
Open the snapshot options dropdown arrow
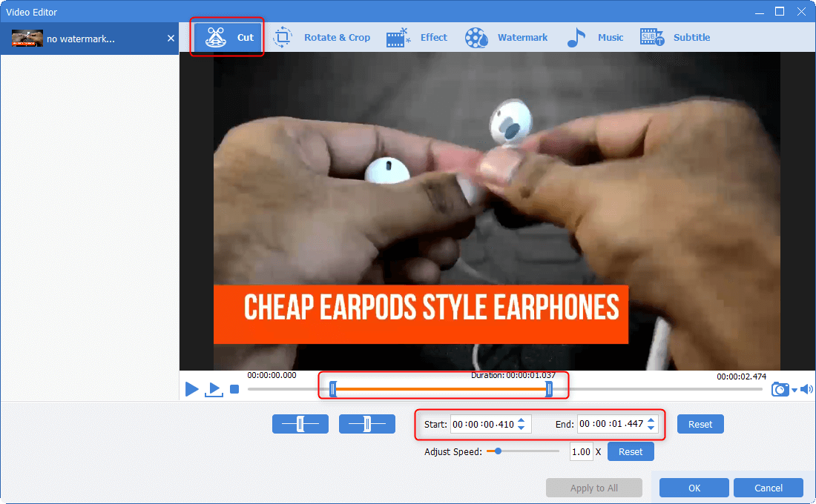click(x=794, y=390)
